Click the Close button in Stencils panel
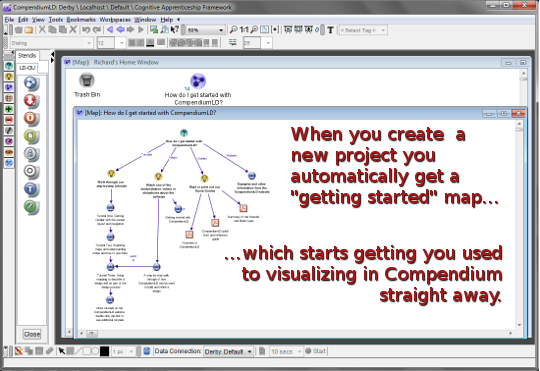The image size is (540, 371). tap(32, 334)
